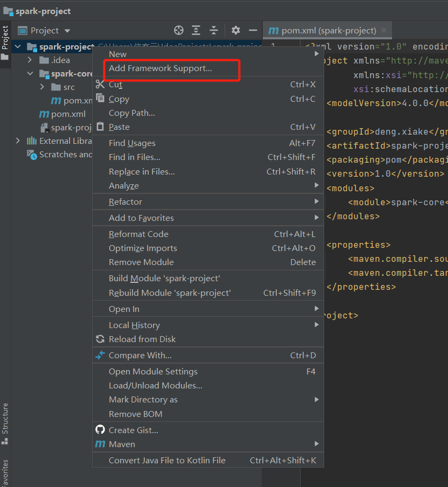Select Replace in Files...
This screenshot has height=487, width=448.
pos(208,171)
